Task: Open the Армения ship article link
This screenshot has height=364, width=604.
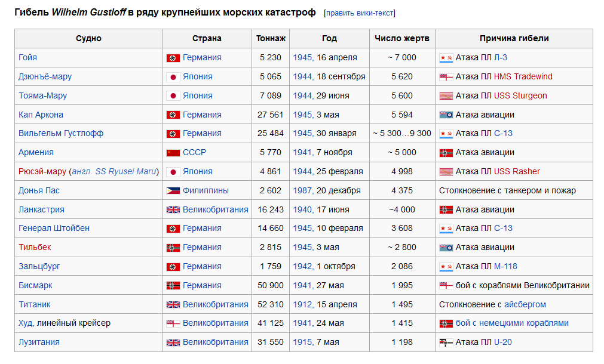Action: coord(36,152)
